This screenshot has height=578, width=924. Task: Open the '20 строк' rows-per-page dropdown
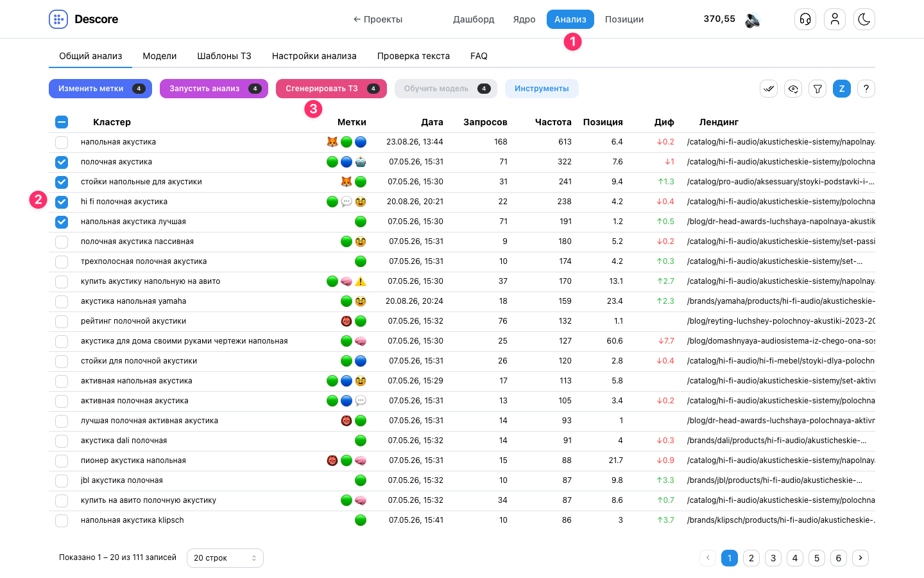(225, 558)
